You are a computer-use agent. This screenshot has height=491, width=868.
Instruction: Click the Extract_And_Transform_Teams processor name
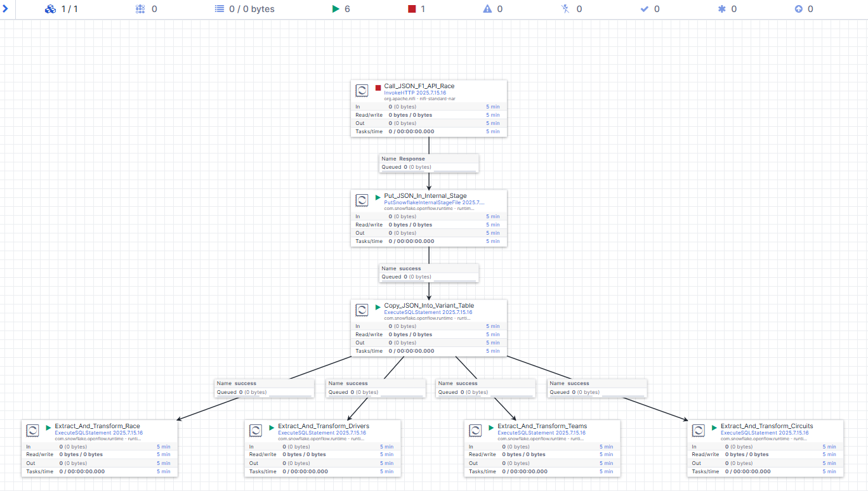542,426
